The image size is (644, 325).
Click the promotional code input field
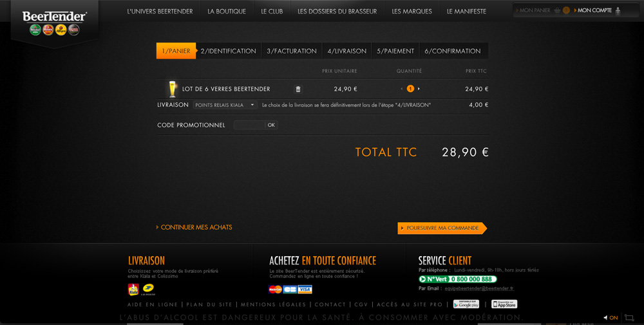(x=249, y=125)
